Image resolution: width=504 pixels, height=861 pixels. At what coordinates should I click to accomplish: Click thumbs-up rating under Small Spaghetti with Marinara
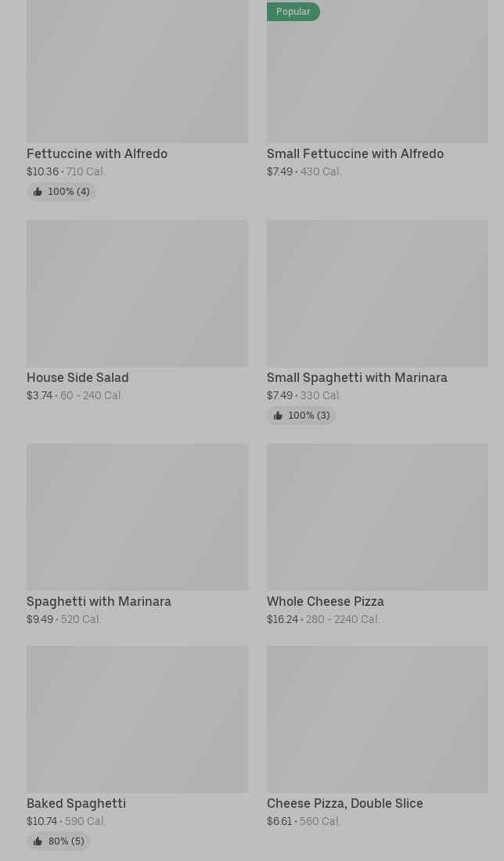(301, 416)
